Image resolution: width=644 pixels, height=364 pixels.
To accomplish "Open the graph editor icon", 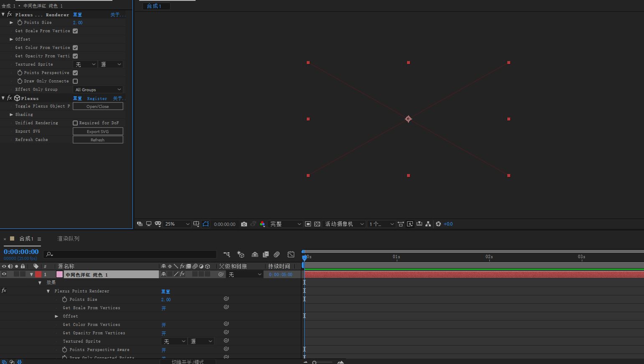I will click(x=291, y=254).
